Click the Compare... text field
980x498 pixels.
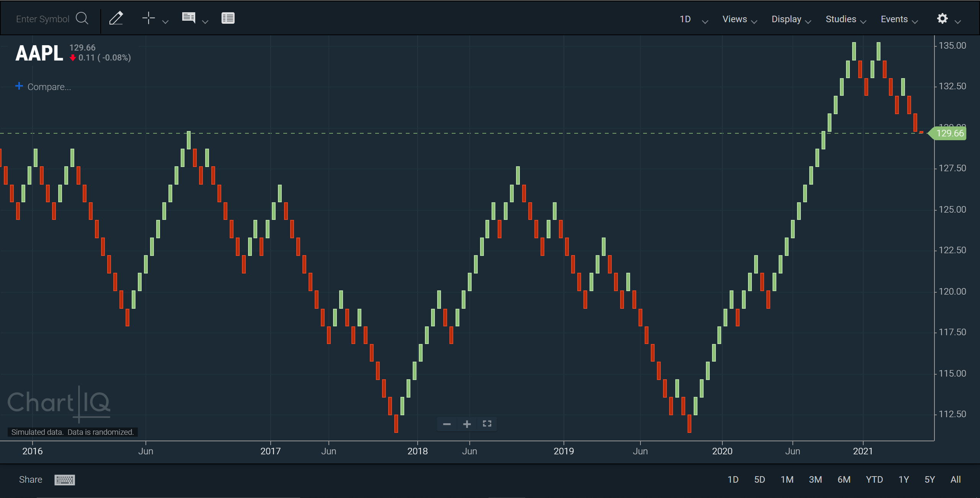pyautogui.click(x=49, y=87)
